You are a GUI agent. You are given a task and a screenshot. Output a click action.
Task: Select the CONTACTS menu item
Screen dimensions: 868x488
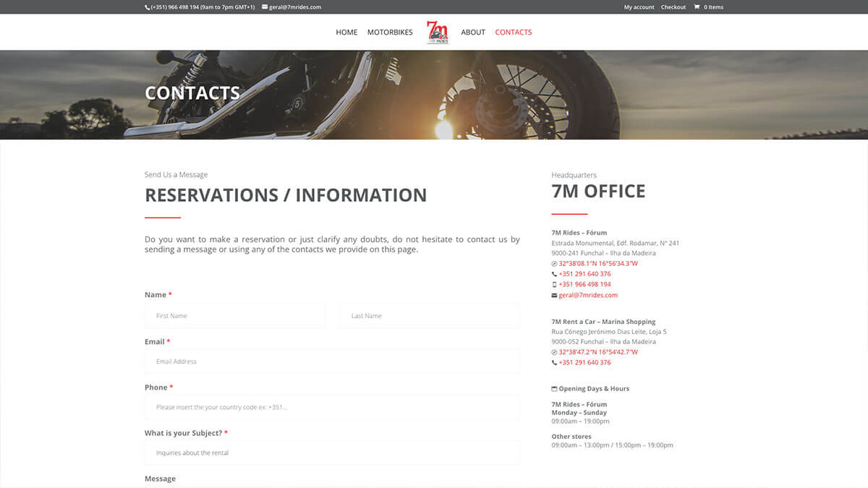pyautogui.click(x=514, y=33)
